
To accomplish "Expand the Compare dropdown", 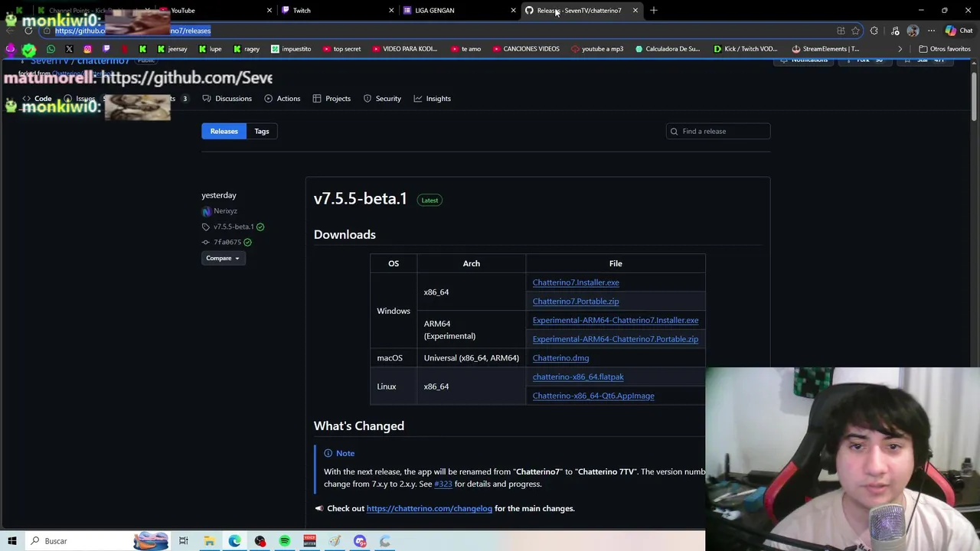I will [222, 258].
